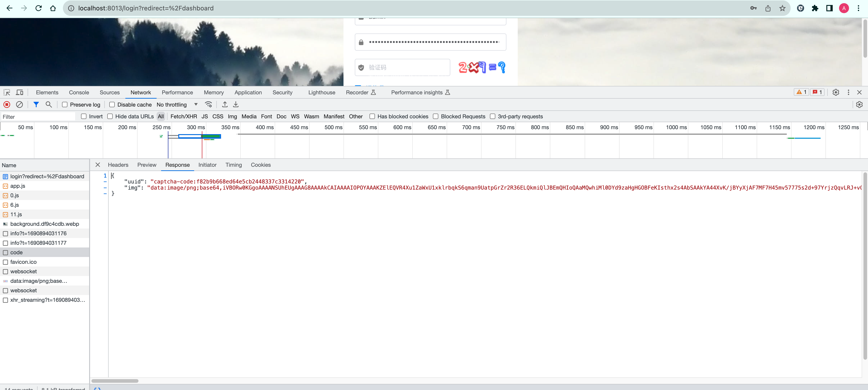Open the Timing tab of the request
868x390 pixels.
[234, 165]
